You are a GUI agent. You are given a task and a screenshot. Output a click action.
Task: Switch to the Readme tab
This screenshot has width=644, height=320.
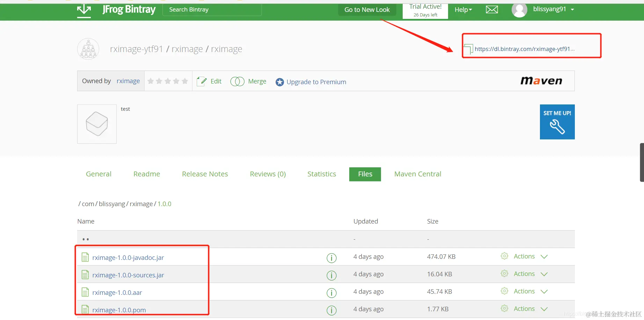pos(147,174)
